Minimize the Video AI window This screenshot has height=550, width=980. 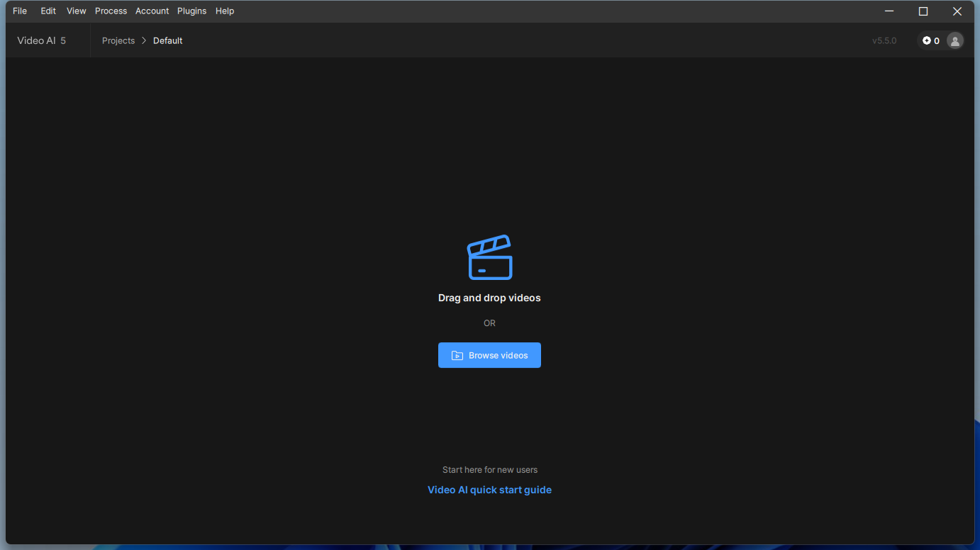coord(889,11)
